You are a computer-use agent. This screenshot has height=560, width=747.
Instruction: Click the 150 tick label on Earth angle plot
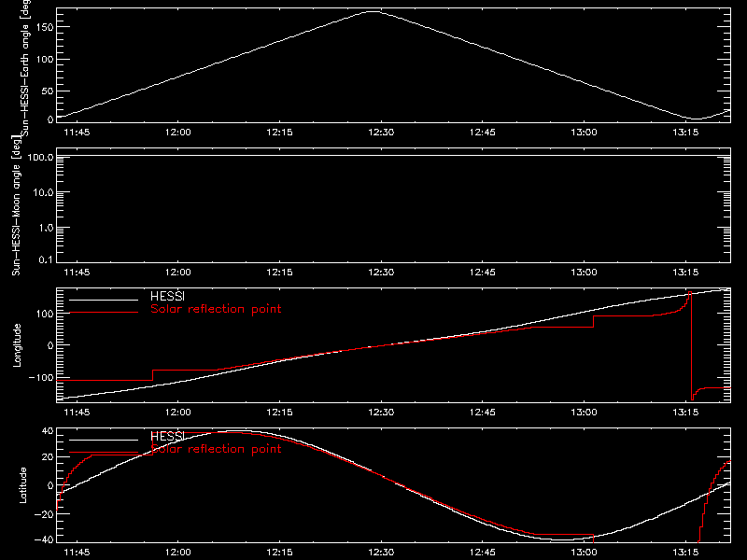tap(45, 27)
